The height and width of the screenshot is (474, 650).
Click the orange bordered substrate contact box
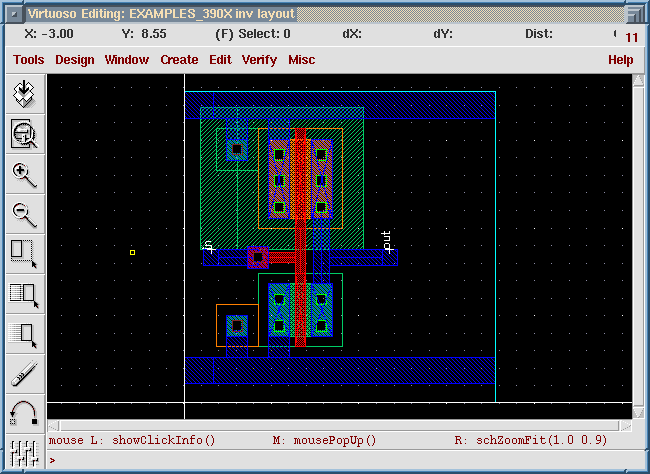click(237, 326)
